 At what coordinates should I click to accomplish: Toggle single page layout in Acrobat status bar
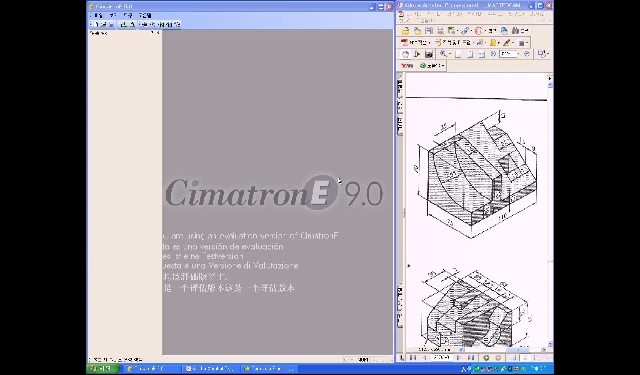pos(513,358)
